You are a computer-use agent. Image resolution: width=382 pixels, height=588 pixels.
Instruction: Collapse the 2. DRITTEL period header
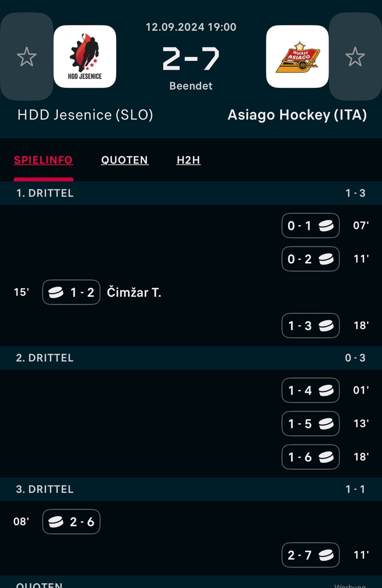pyautogui.click(x=191, y=358)
